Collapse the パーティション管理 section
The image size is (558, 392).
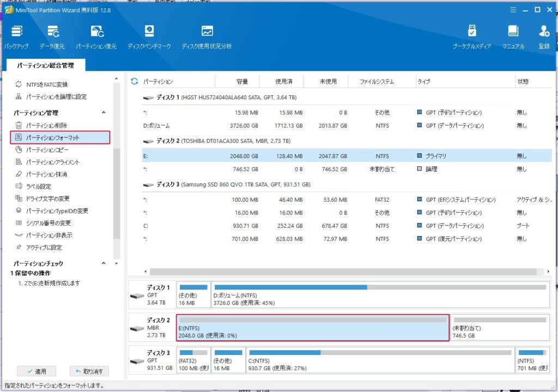(x=104, y=113)
